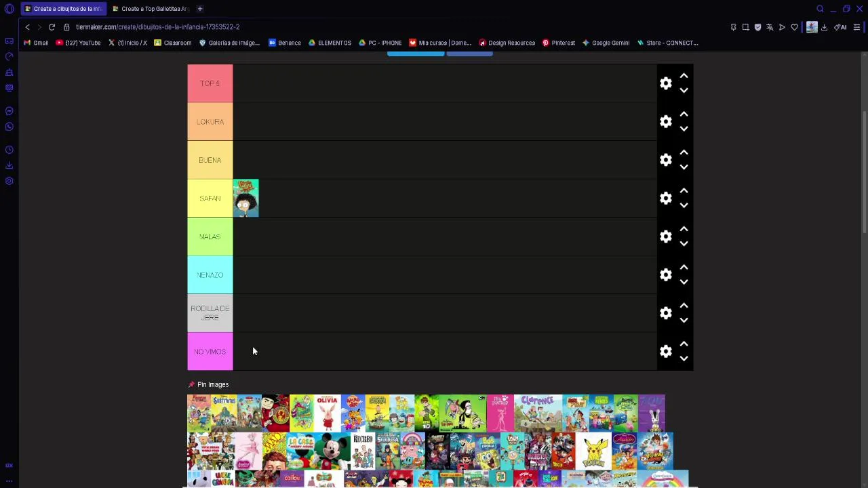Move LOKURA row up with arrow

[684, 115]
